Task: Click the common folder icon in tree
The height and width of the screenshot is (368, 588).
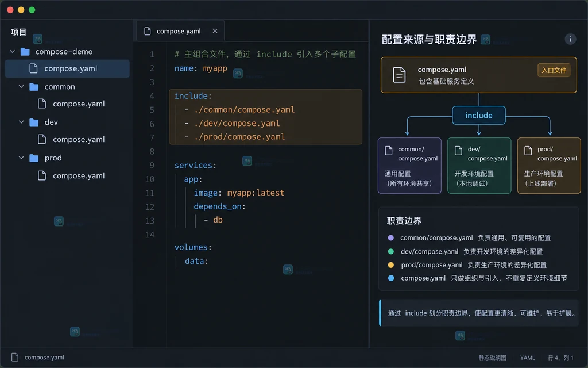Action: coord(34,87)
